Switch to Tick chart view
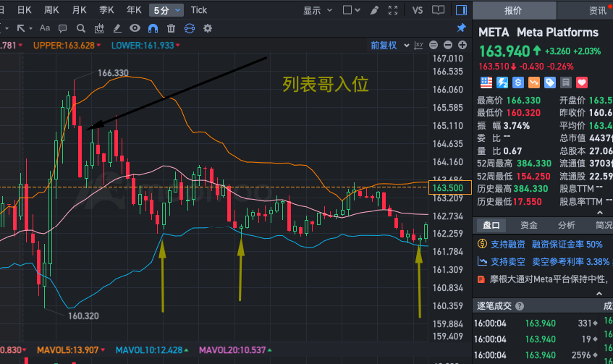The image size is (613, 364). click(198, 10)
